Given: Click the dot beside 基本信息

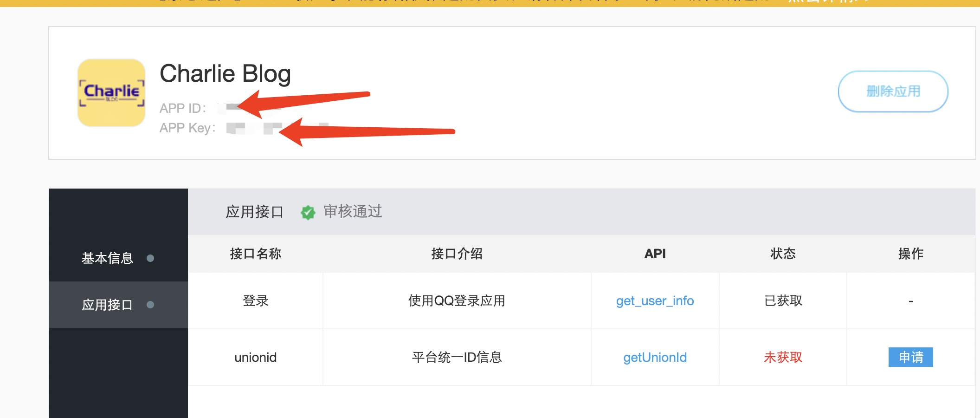Looking at the screenshot, I should 150,258.
